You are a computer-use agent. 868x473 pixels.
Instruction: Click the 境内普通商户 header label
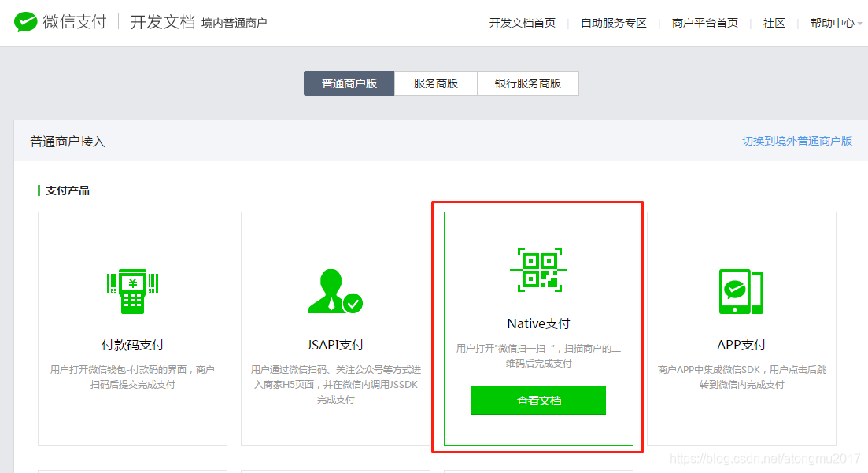235,24
